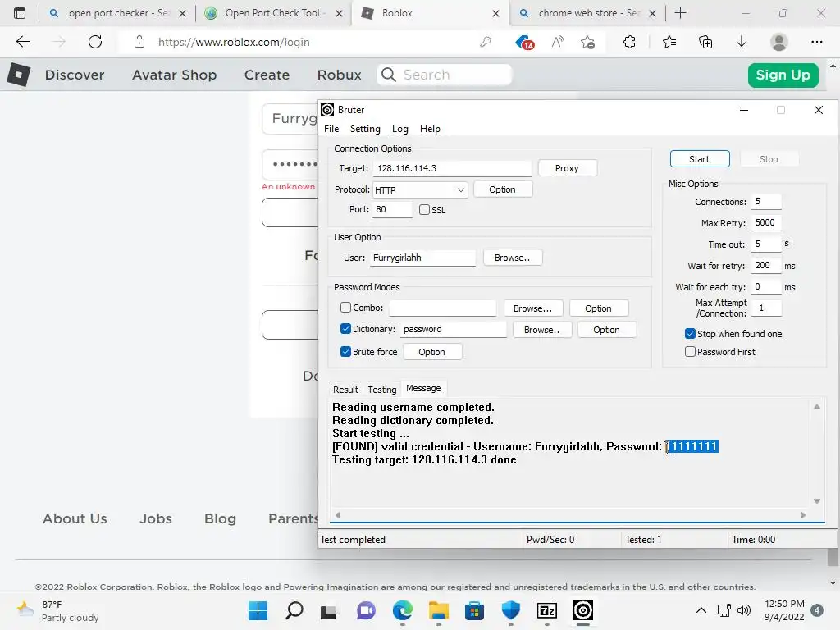Viewport: 840px width, 630px height.
Task: Click the Option button in the Dictionary row
Action: [x=606, y=330]
